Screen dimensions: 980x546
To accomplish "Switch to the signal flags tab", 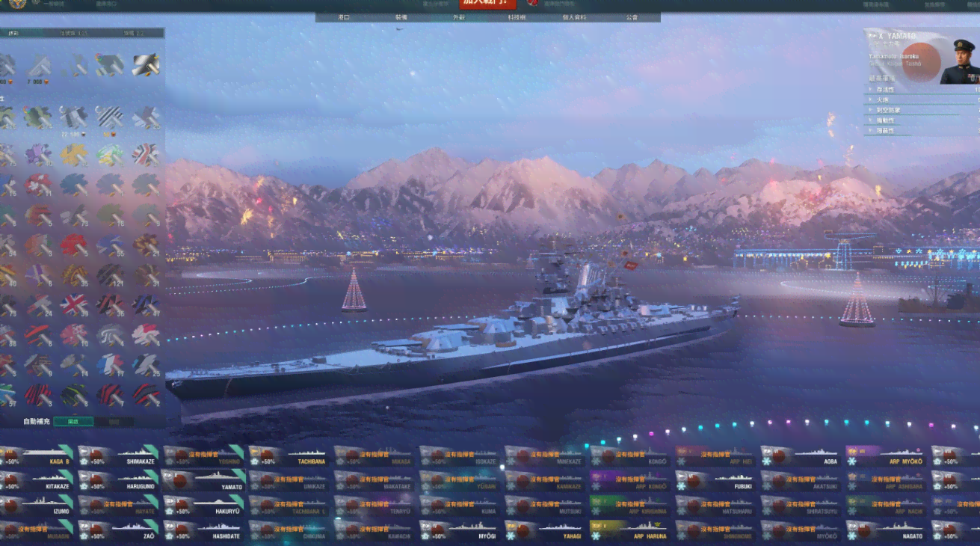I will 74,33.
